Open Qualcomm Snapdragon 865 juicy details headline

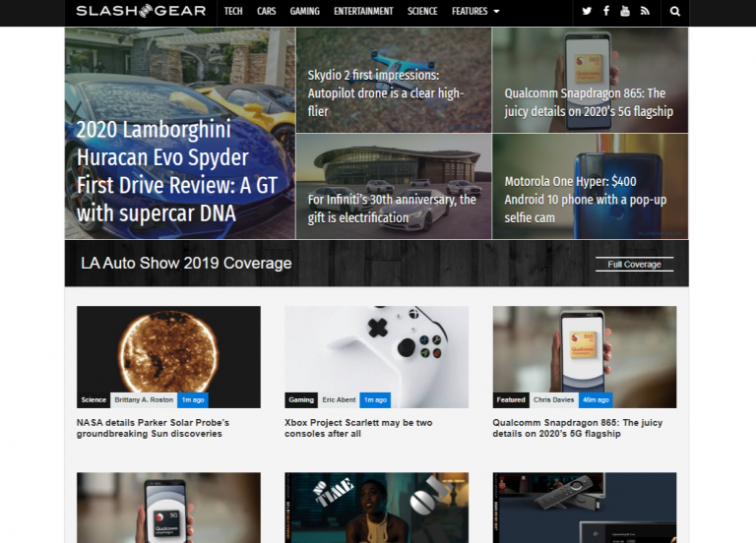[577, 428]
